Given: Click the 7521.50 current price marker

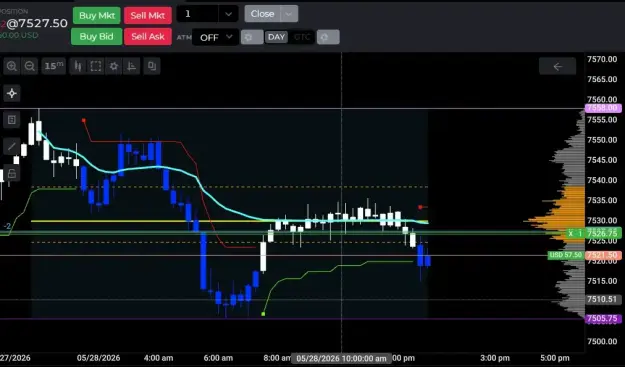Looking at the screenshot, I should 603,255.
